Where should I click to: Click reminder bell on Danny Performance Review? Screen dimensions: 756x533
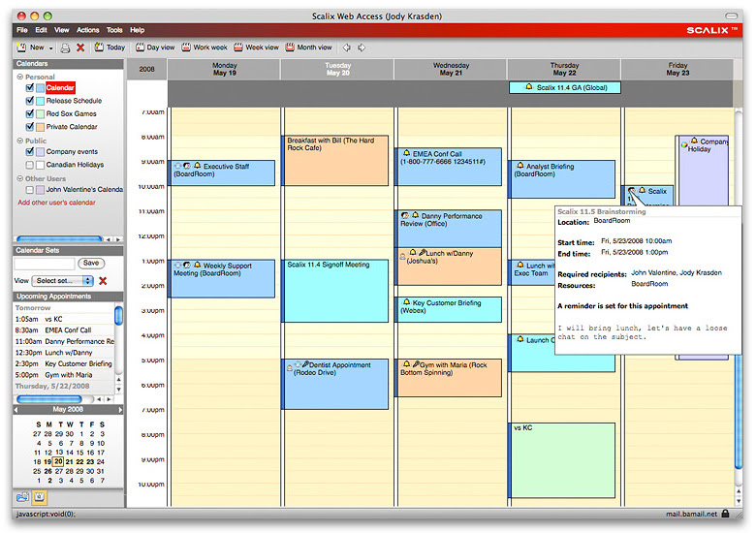[x=415, y=215]
